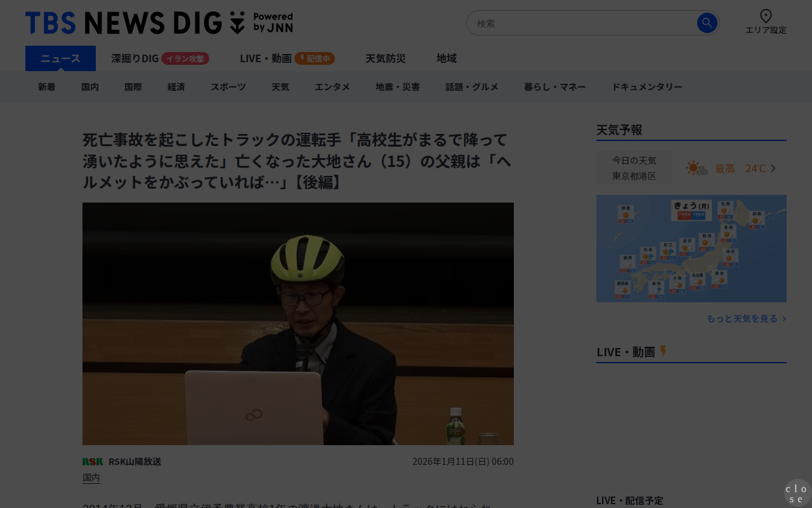Viewport: 812px width, 508px height.
Task: Click the article headline about the truck accident
Action: click(297, 161)
